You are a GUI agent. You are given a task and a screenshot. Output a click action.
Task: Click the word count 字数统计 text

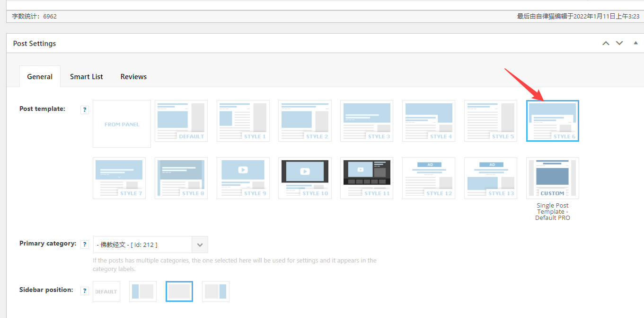(x=34, y=16)
